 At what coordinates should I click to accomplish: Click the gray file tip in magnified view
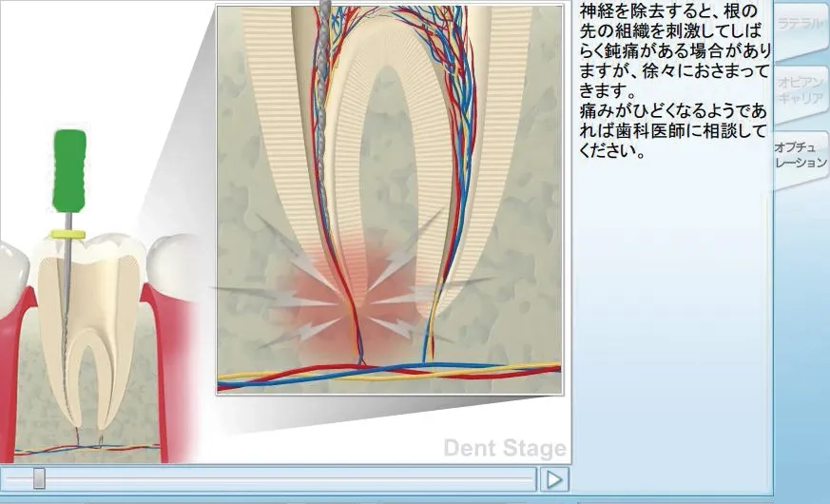click(x=325, y=95)
